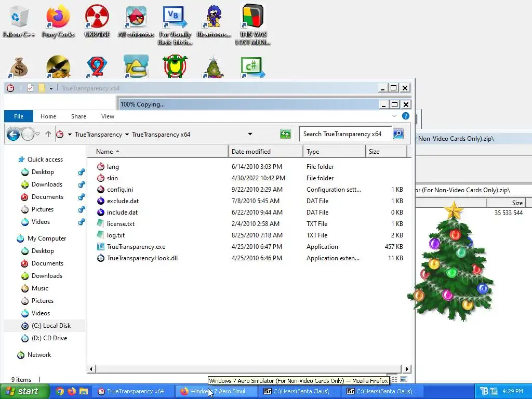Open recent locations dropdown beside Forward
The height and width of the screenshot is (399, 532).
click(x=37, y=135)
